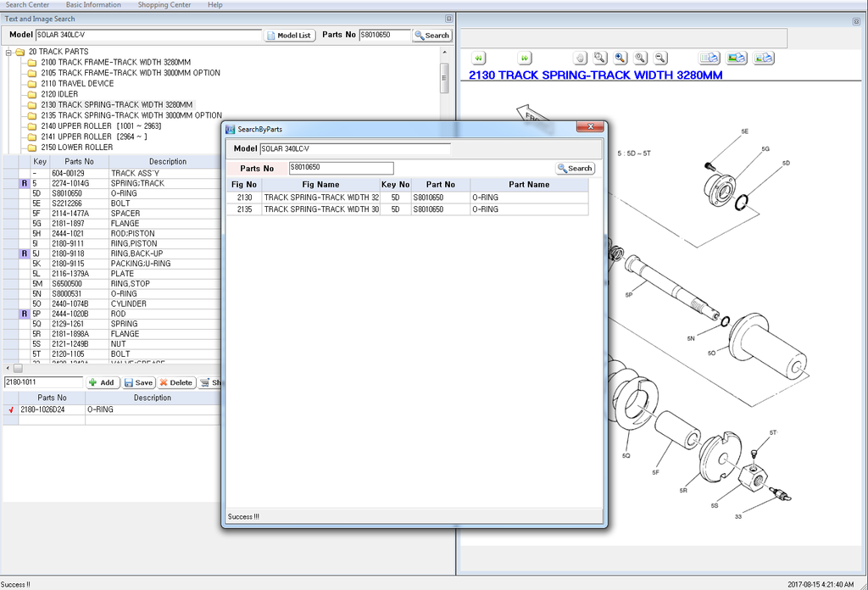Click Search button in main left panel

click(x=432, y=36)
